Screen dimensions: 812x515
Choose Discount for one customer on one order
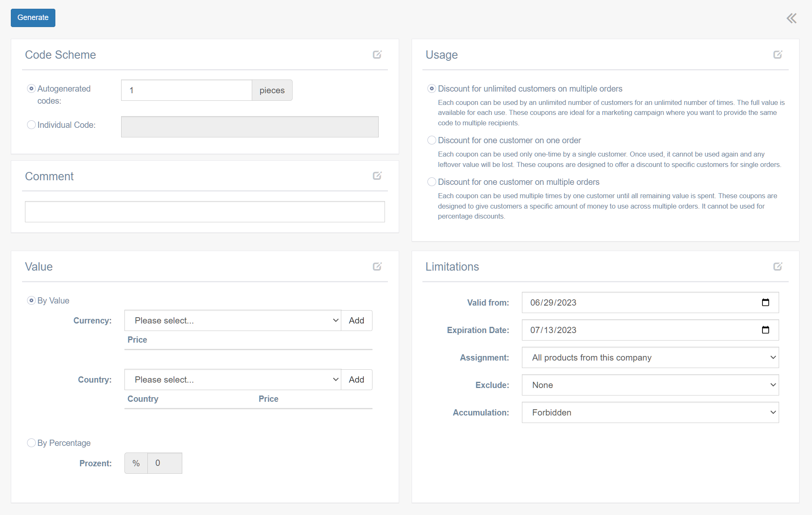432,140
